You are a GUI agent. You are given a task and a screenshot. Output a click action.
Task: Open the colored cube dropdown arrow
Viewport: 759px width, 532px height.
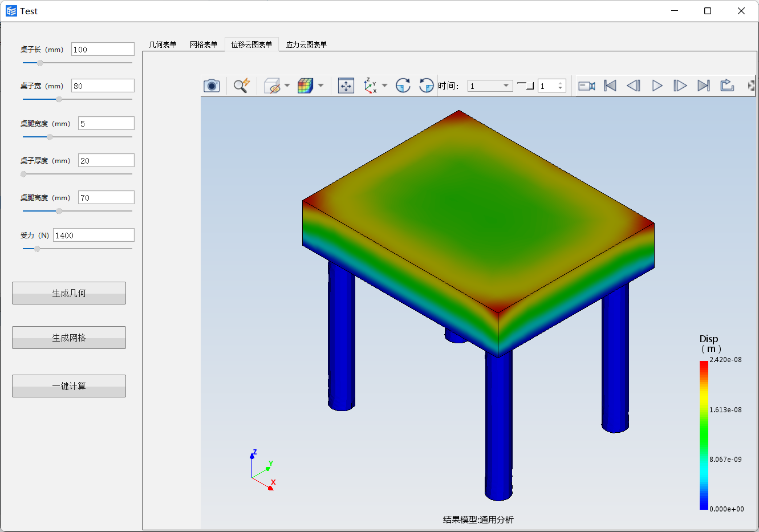pyautogui.click(x=320, y=86)
